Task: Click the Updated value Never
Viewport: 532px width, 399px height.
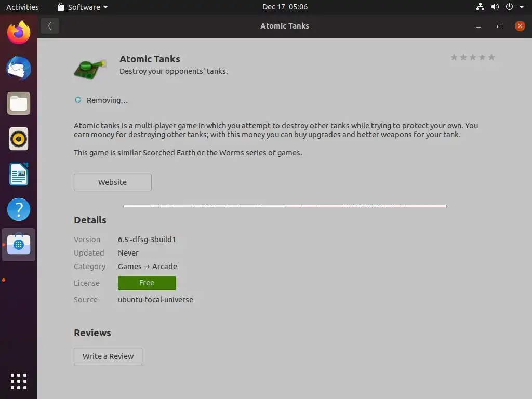Action: click(128, 253)
